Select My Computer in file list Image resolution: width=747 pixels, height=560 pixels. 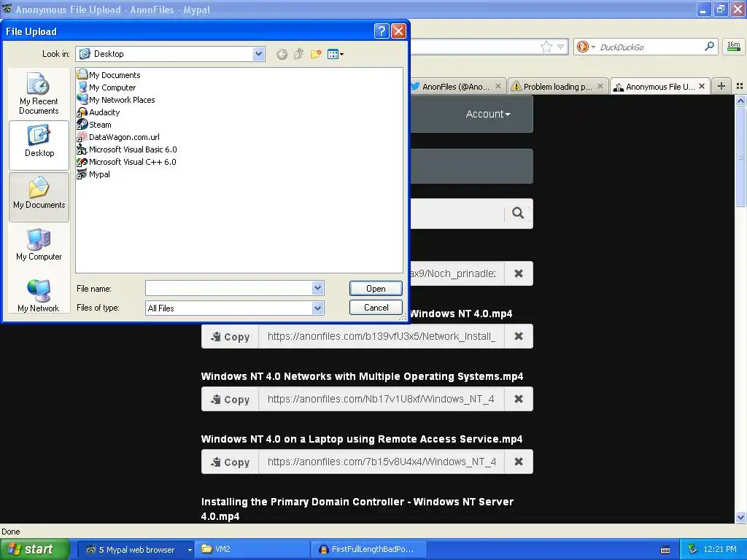point(107,87)
